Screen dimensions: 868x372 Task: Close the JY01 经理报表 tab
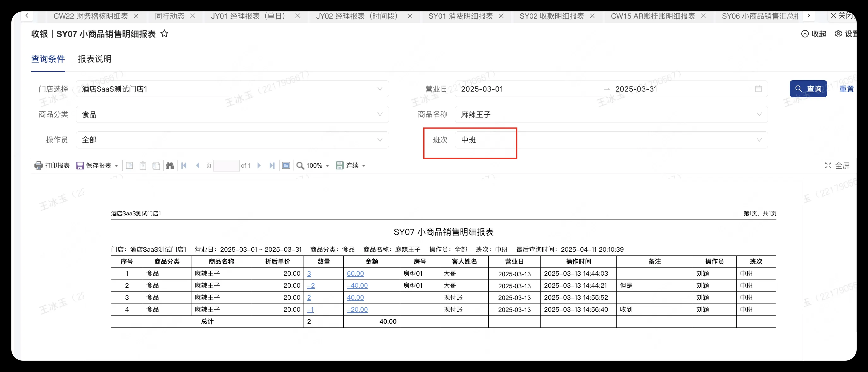click(x=298, y=16)
